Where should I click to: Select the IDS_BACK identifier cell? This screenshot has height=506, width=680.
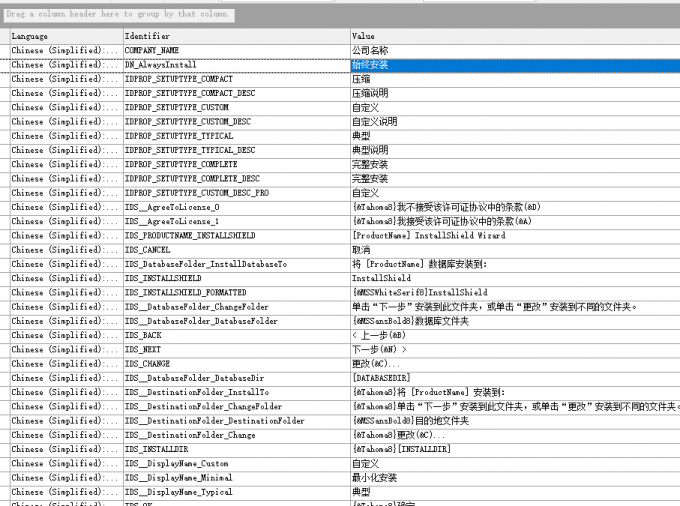tap(236, 336)
